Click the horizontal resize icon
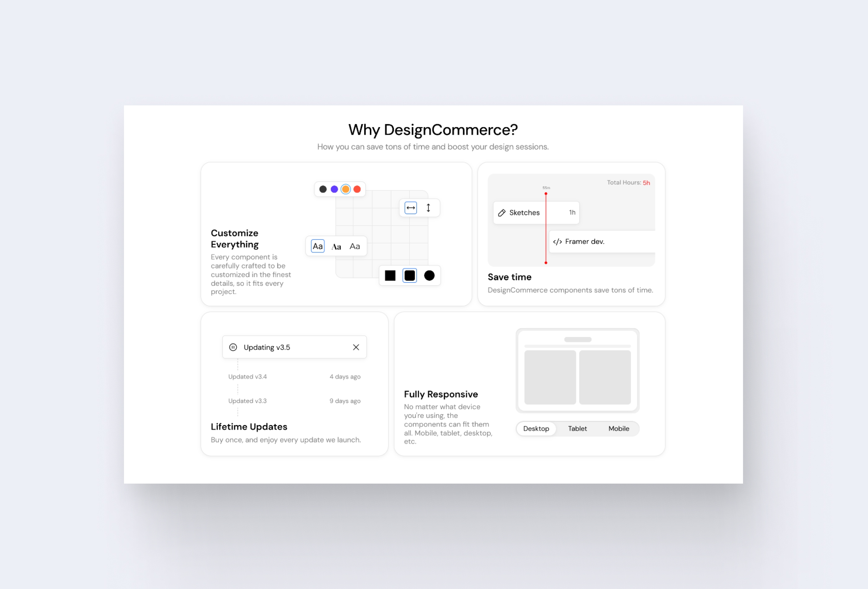Image resolution: width=868 pixels, height=589 pixels. pos(411,208)
